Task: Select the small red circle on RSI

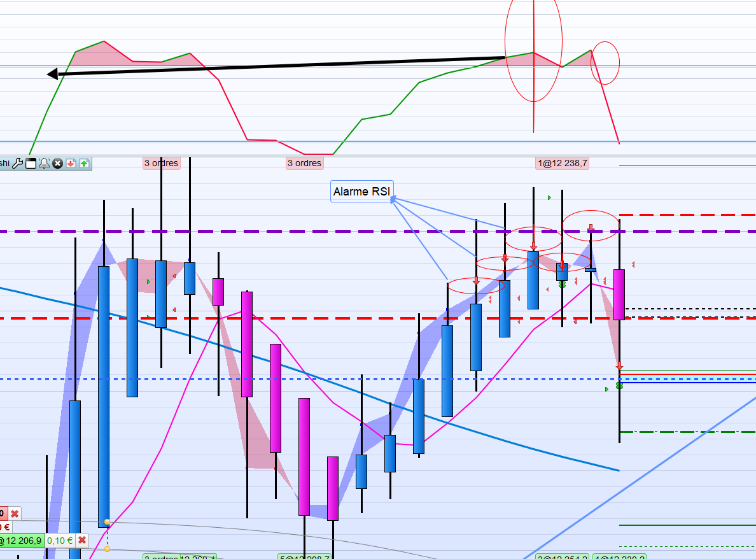Action: click(x=605, y=62)
